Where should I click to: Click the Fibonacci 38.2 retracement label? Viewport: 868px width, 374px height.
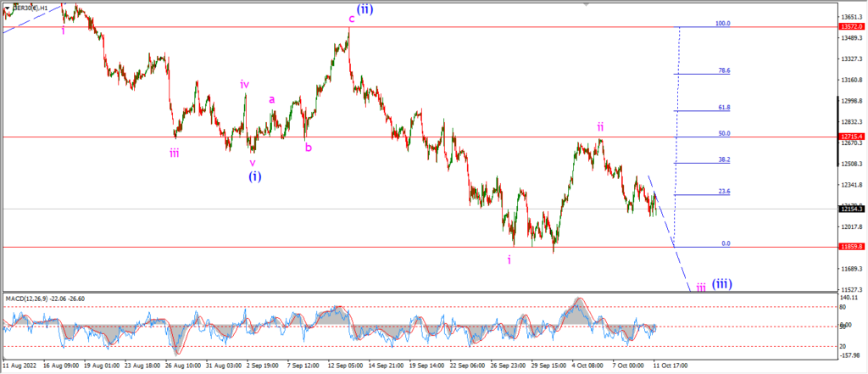724,159
